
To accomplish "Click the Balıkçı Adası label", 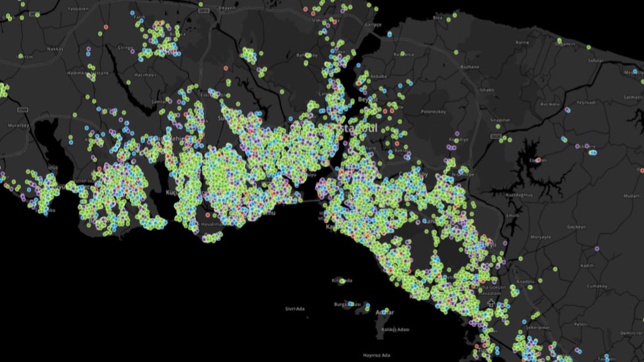I will [395, 330].
